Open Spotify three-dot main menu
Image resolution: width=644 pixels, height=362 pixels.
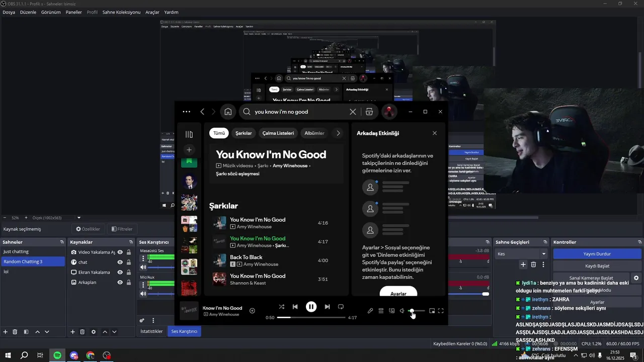187,112
